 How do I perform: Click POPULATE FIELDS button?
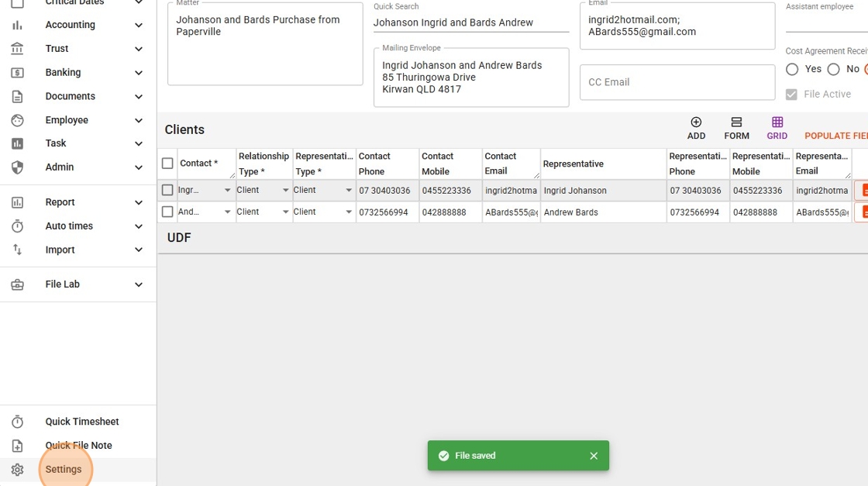pos(835,136)
